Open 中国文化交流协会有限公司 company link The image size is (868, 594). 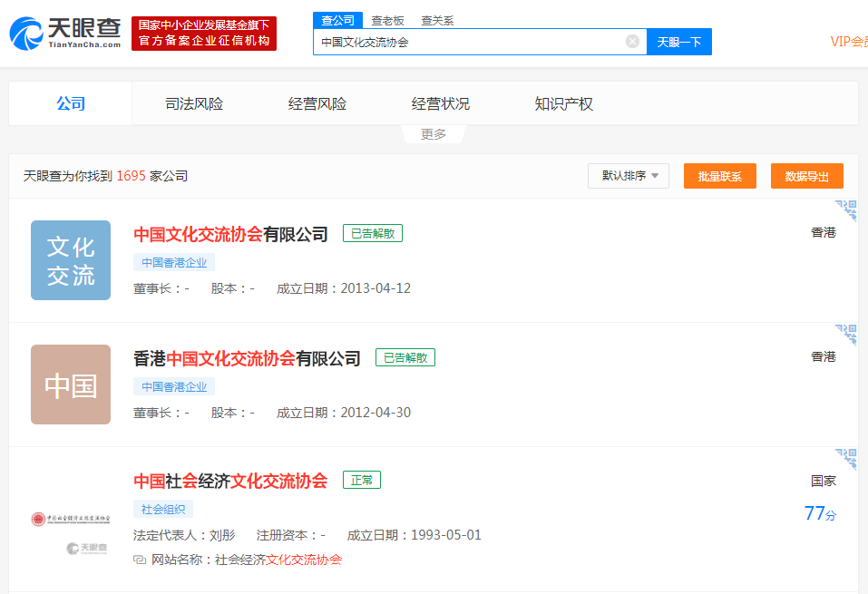[231, 234]
